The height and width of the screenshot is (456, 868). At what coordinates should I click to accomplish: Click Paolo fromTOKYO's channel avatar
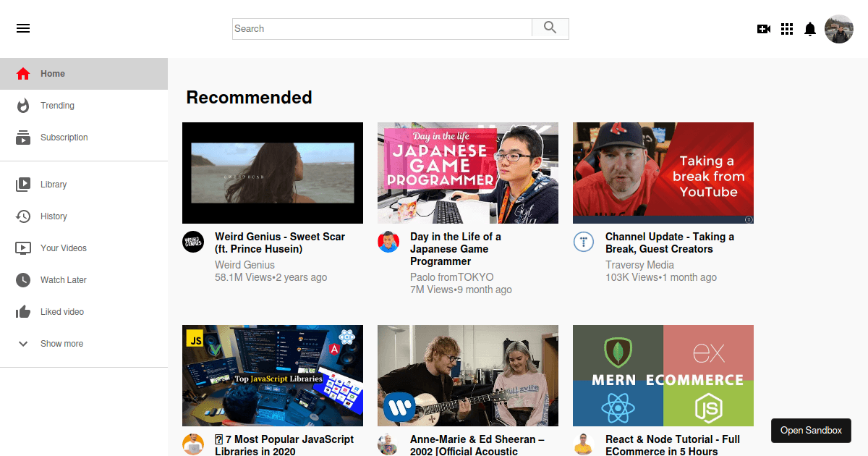pos(388,242)
